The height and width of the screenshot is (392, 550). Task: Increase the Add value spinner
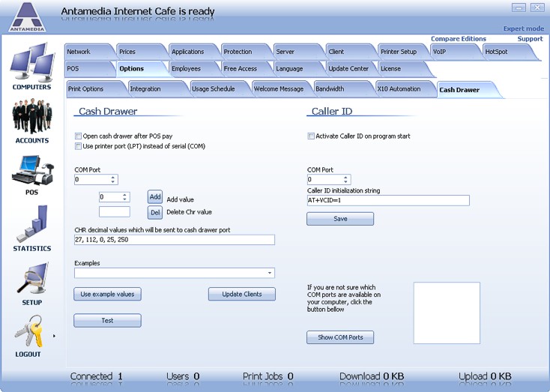tap(124, 195)
